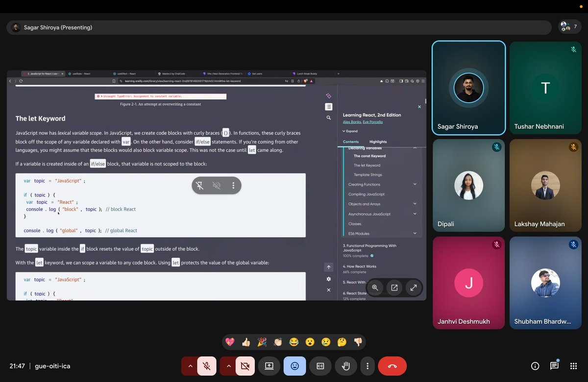588x382 pixels.
Task: Collapse the Declaring Variables section chevron
Action: pyautogui.click(x=415, y=147)
